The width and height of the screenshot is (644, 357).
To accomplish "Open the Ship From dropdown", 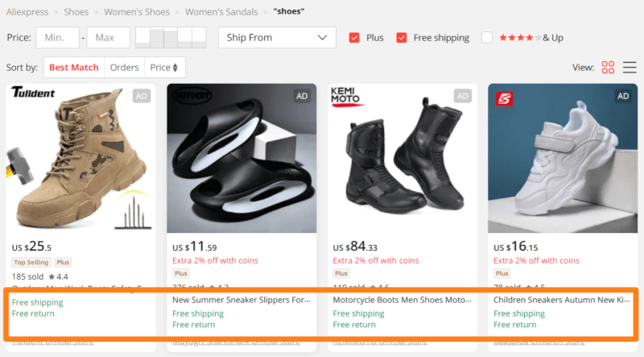I will (277, 37).
